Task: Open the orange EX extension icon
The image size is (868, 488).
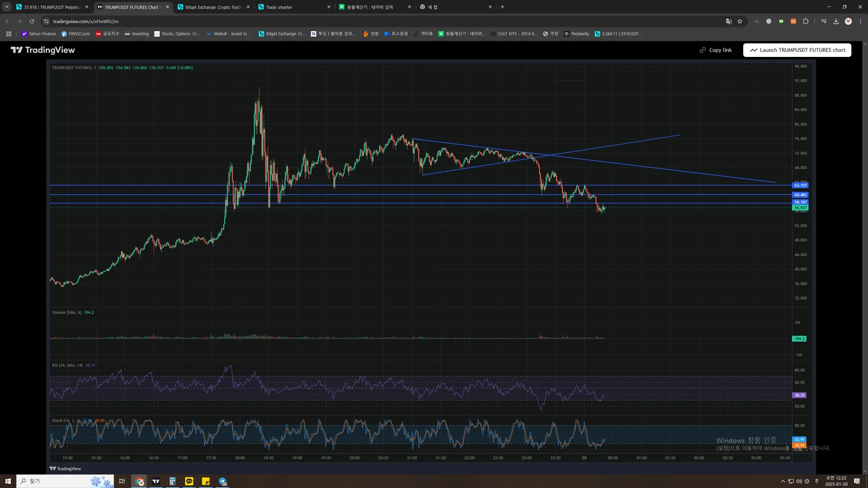Action: coord(793,21)
